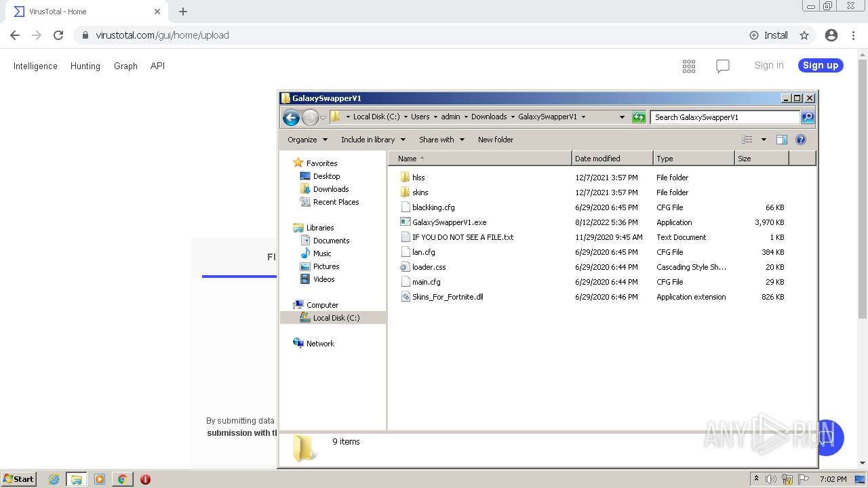Select GalaxySwapperV1.exe application icon
Screen dimensions: 868x488
(405, 222)
